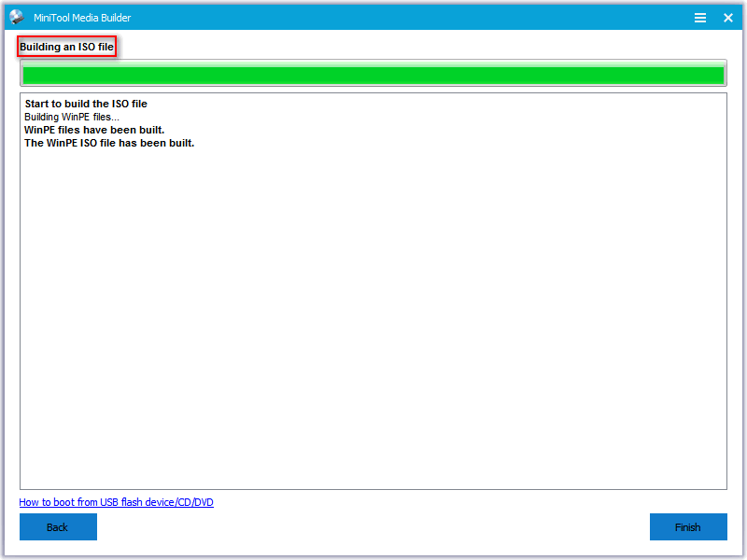The height and width of the screenshot is (560, 747).
Task: Click the MiniTool disc logo icon
Action: pyautogui.click(x=17, y=17)
